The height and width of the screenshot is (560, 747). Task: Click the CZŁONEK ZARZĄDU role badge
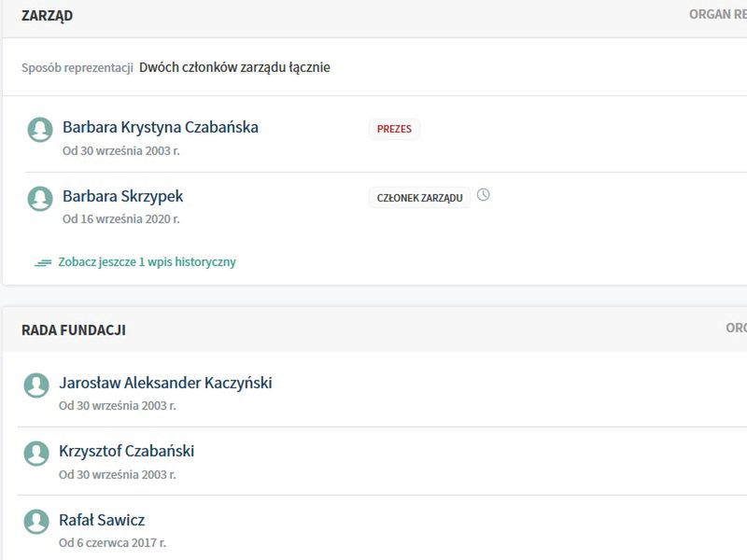click(419, 198)
